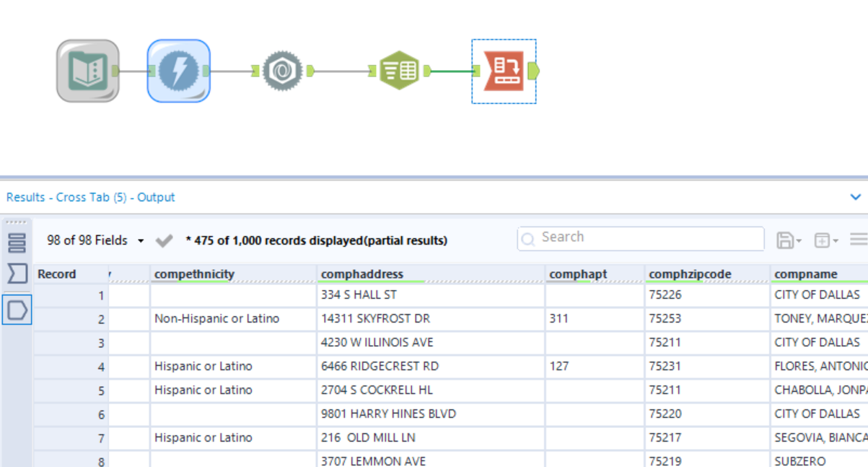
Task: Select the gray Data Cleansing gear tool
Action: [282, 71]
